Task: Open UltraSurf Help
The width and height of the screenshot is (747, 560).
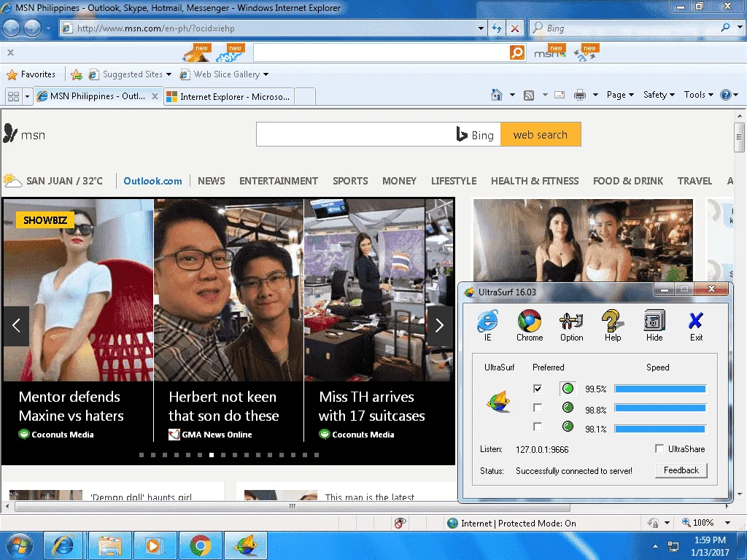Action: pyautogui.click(x=613, y=326)
